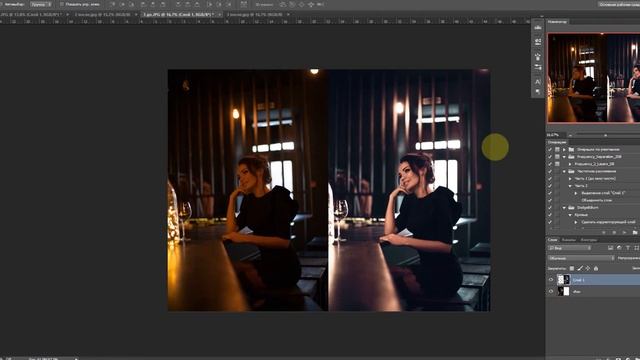
Task: Toggle checkmark for Операции по умолчанию set
Action: click(x=550, y=149)
